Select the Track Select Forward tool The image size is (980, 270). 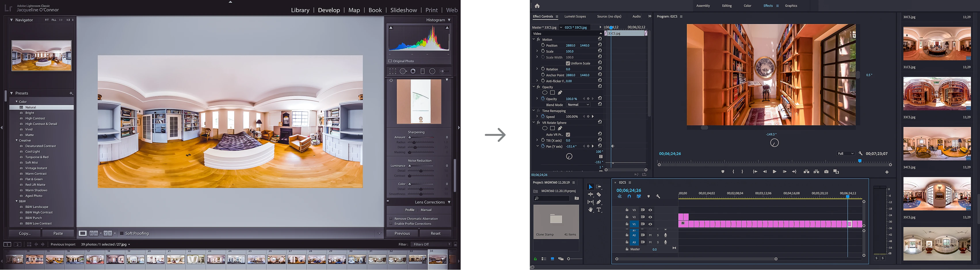[x=599, y=187]
